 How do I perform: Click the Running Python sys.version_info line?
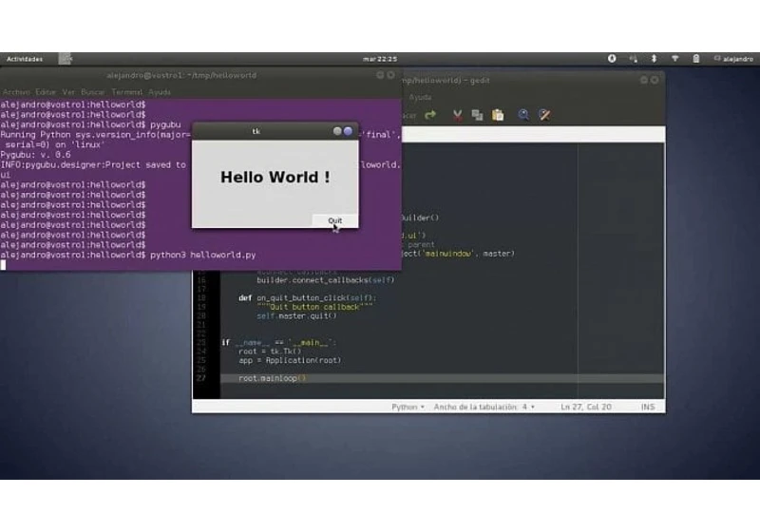coord(96,135)
